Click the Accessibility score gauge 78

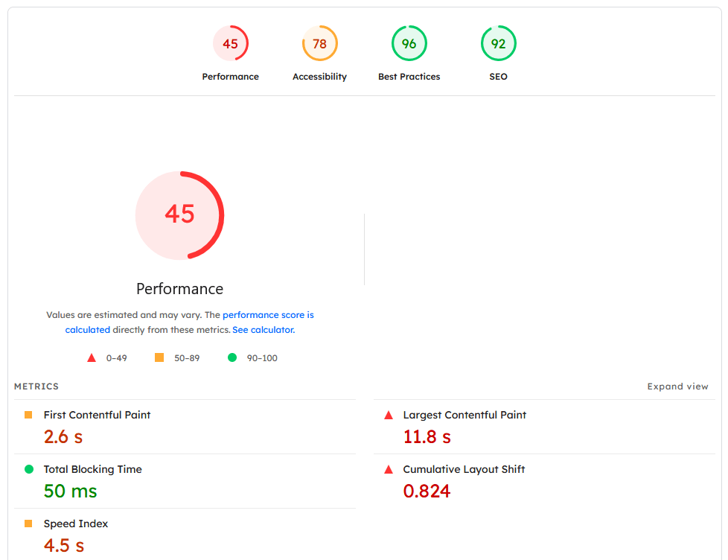319,44
